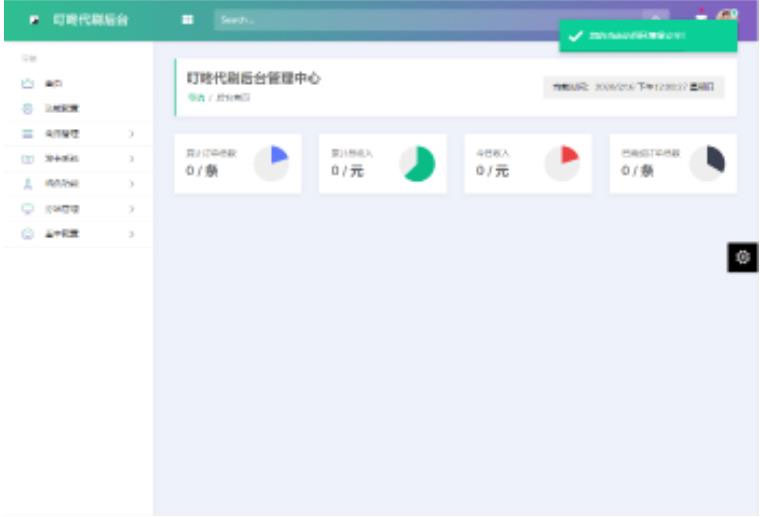Open the second sidebar menu item

click(62, 108)
